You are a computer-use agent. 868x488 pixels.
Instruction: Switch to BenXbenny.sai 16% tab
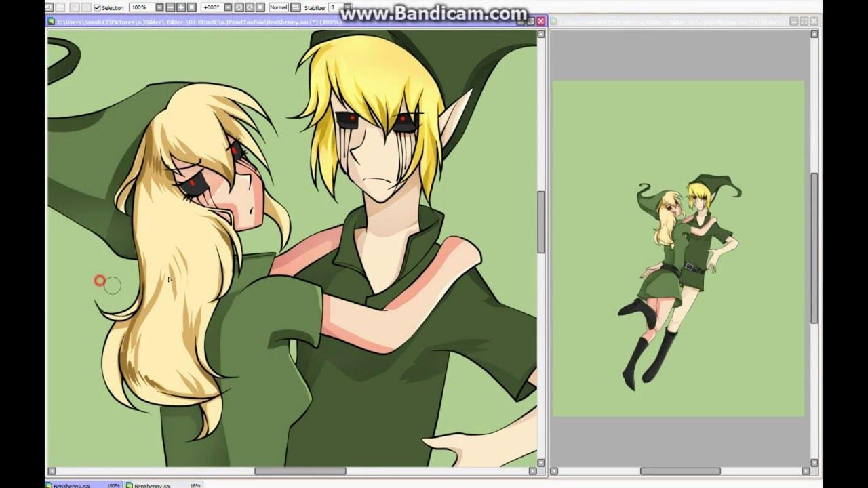(163, 485)
